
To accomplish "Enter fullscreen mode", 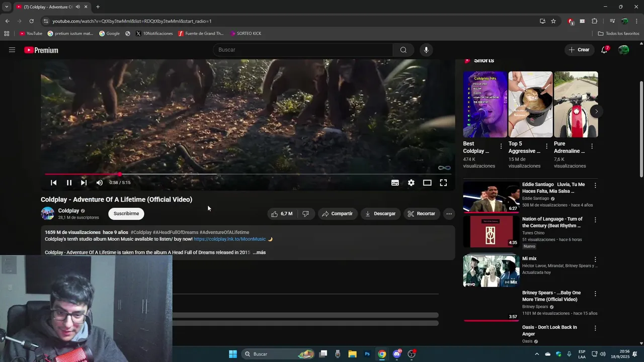I will point(443,183).
